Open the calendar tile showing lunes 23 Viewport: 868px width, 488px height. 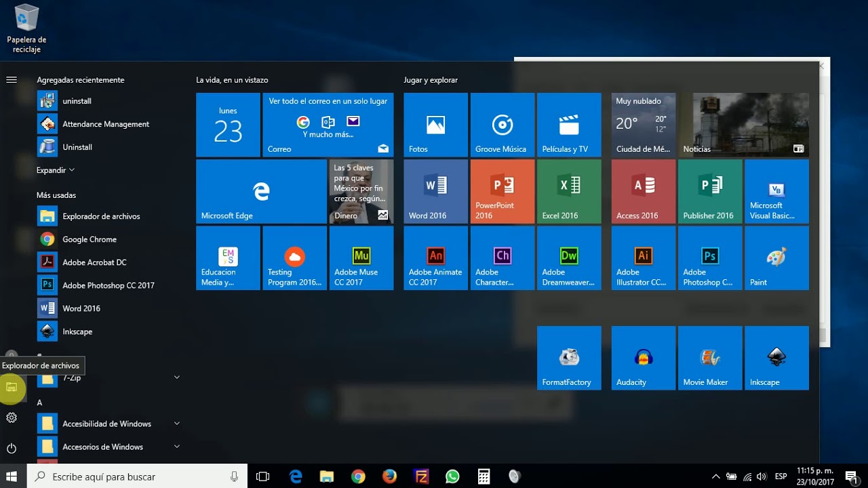[x=228, y=125]
